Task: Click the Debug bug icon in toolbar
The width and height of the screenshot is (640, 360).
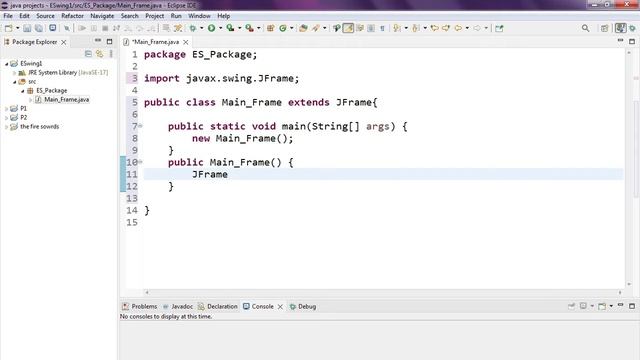Action: pos(193,28)
